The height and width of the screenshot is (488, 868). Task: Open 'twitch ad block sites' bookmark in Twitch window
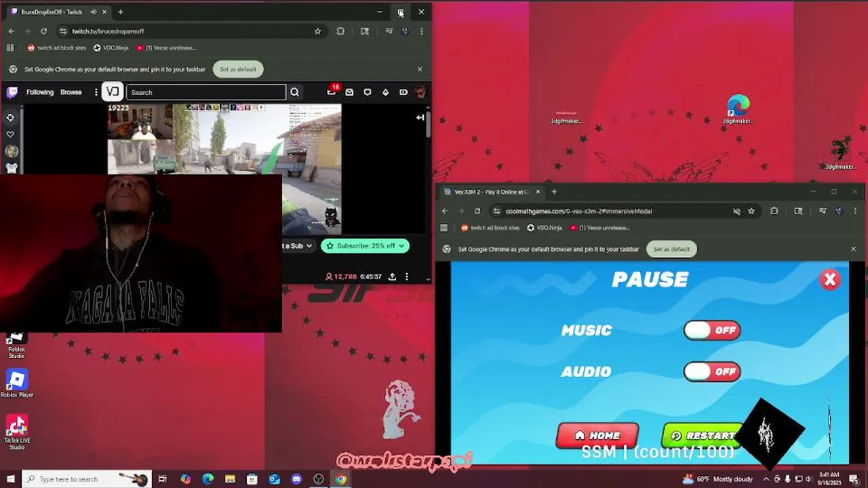[56, 47]
